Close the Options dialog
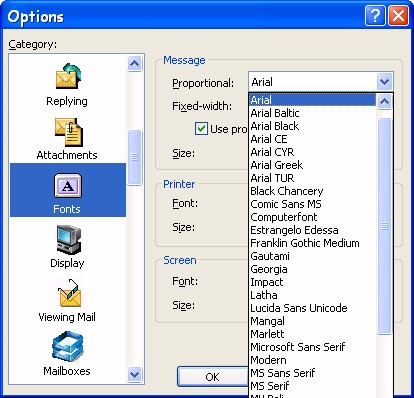This screenshot has height=398, width=414. (x=398, y=16)
